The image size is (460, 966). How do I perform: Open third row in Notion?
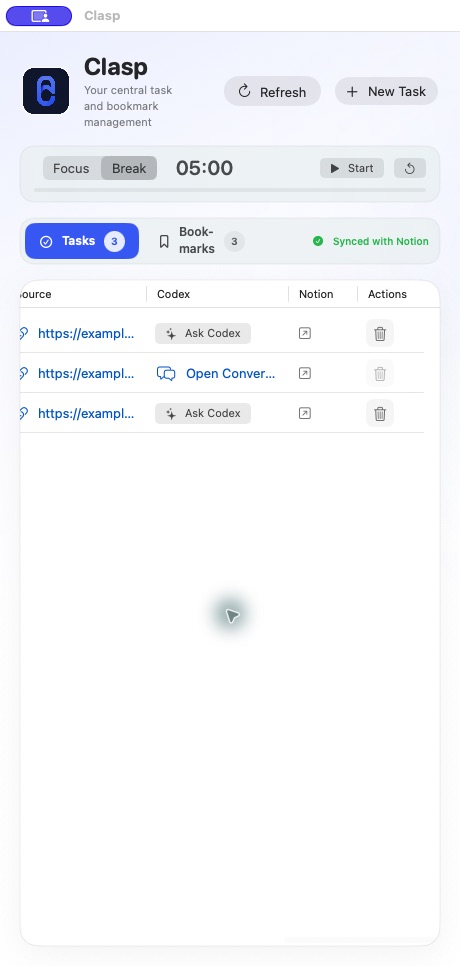(x=305, y=413)
